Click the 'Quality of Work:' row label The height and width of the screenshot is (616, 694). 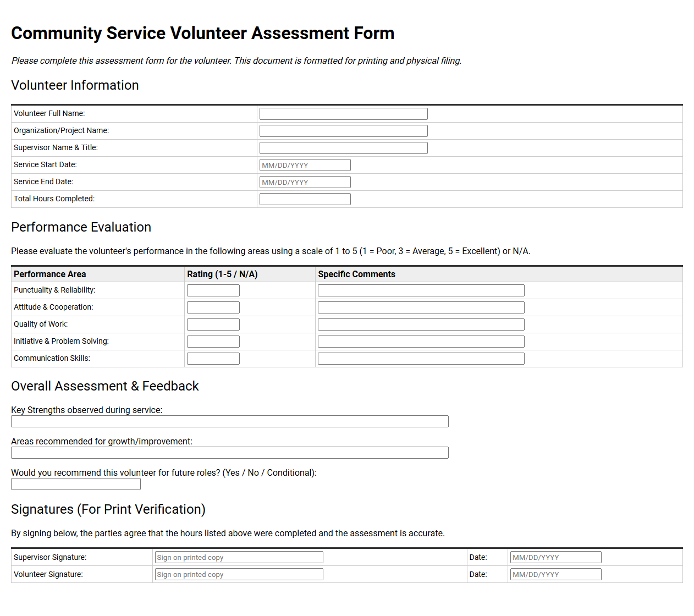[41, 324]
